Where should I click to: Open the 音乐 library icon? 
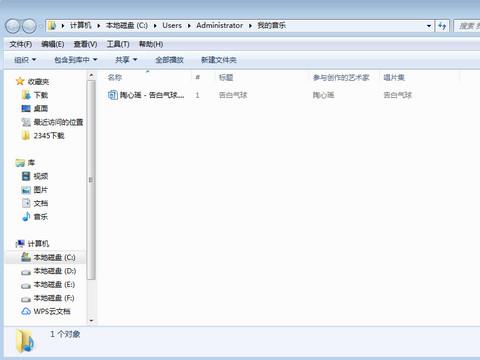26,217
